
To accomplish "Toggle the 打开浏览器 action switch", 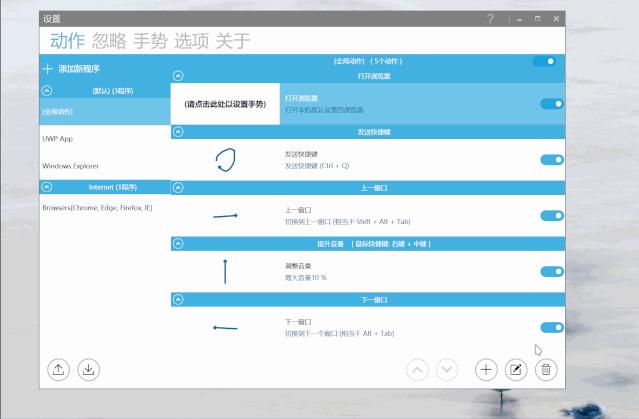I will pos(552,104).
